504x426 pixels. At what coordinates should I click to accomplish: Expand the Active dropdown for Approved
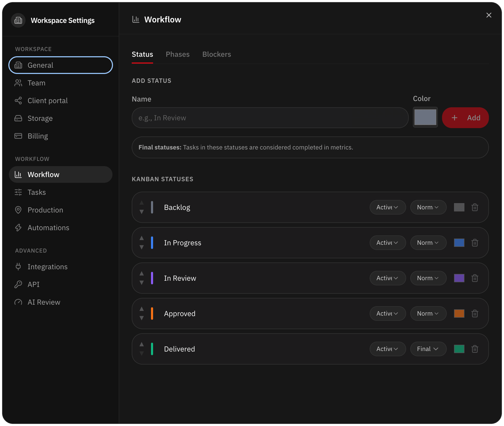click(388, 314)
